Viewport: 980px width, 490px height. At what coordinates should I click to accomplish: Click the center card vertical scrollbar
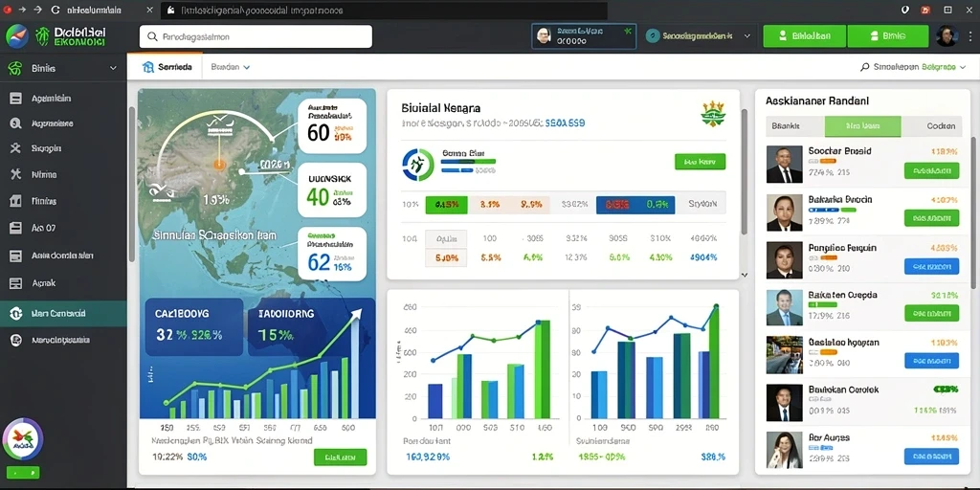744,172
